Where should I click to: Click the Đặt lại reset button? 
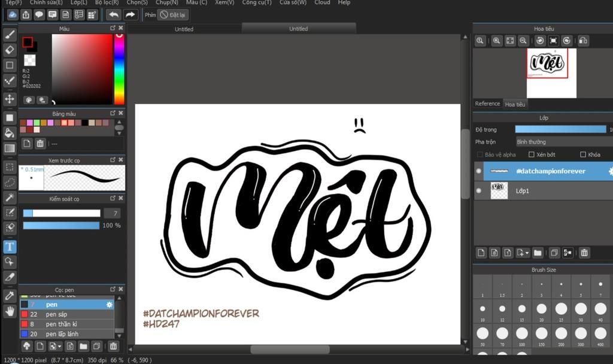tap(173, 15)
